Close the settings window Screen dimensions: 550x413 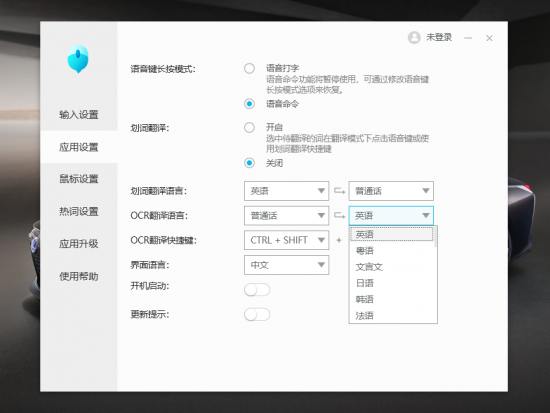point(489,38)
